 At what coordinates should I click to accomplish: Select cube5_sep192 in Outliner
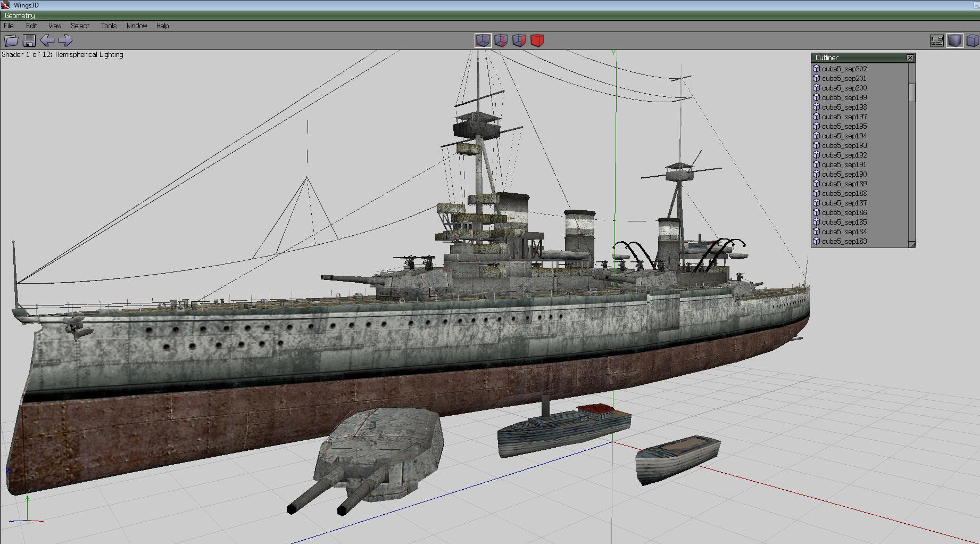(844, 155)
